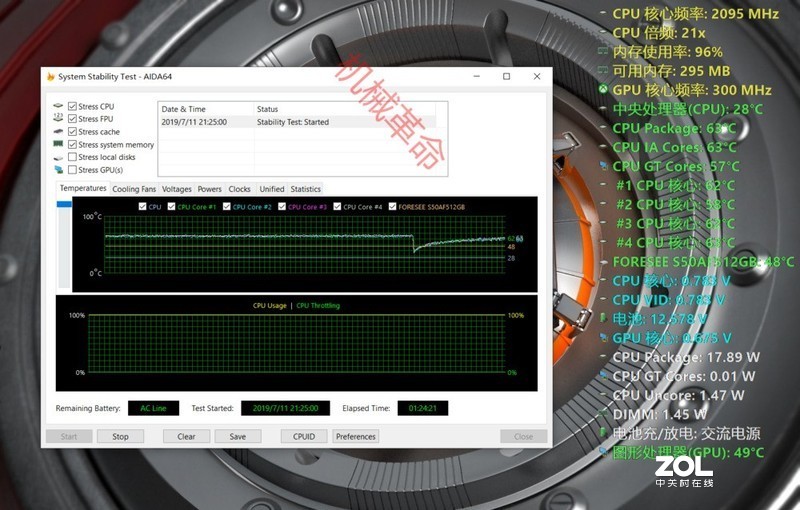The width and height of the screenshot is (800, 510).
Task: Click the monitor icon beside Stress GPU(s)
Action: tap(59, 170)
